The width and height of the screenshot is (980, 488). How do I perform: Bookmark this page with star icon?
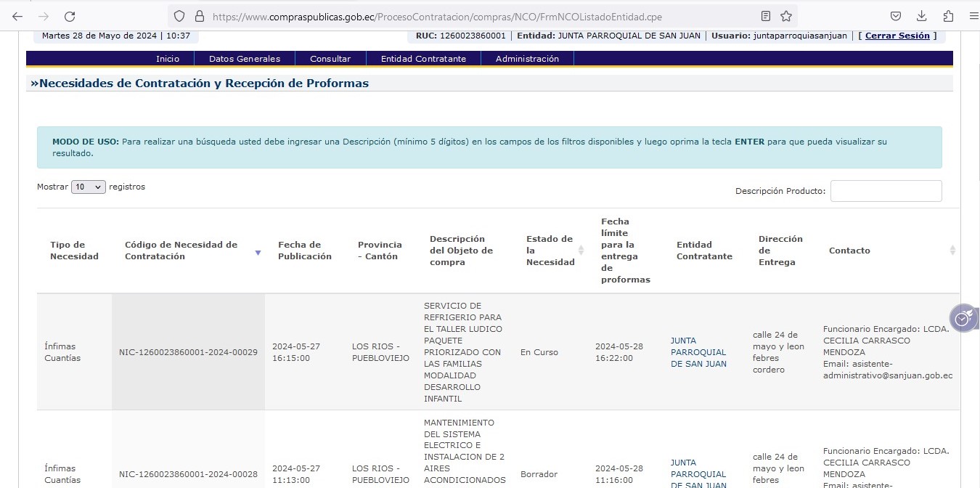click(786, 16)
